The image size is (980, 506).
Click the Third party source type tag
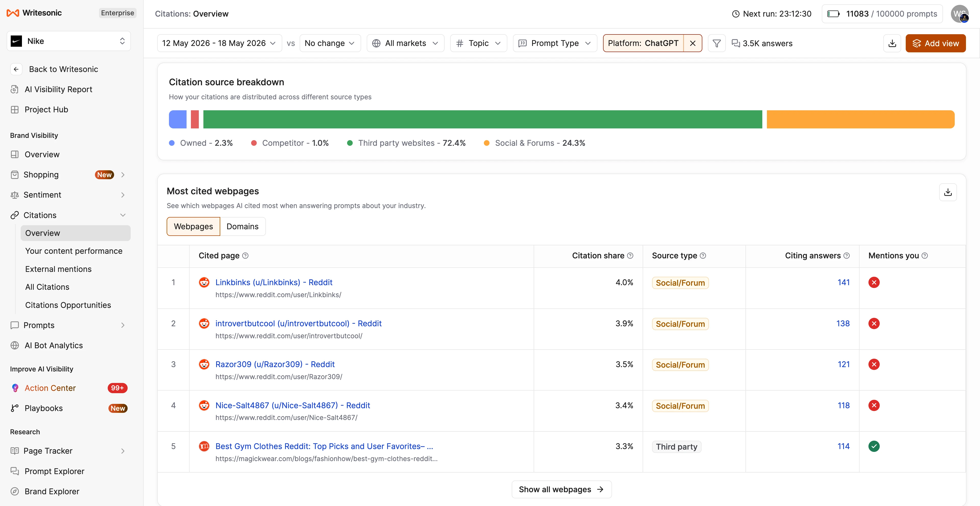click(676, 447)
